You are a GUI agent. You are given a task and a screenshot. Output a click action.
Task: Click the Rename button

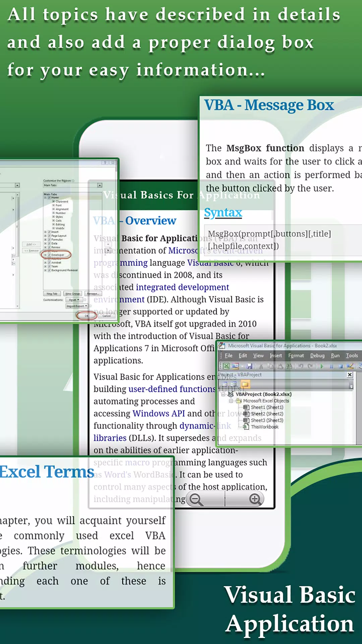point(93,293)
